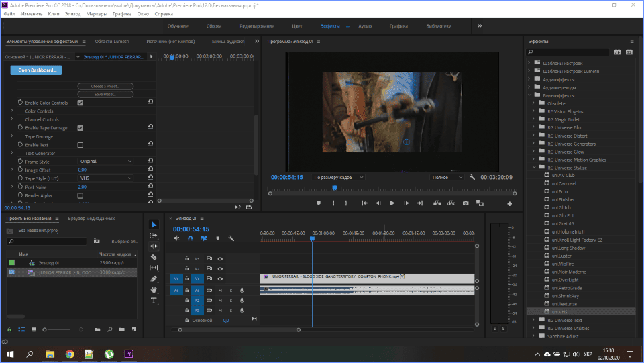Toggle V2 track output eye

click(x=220, y=268)
